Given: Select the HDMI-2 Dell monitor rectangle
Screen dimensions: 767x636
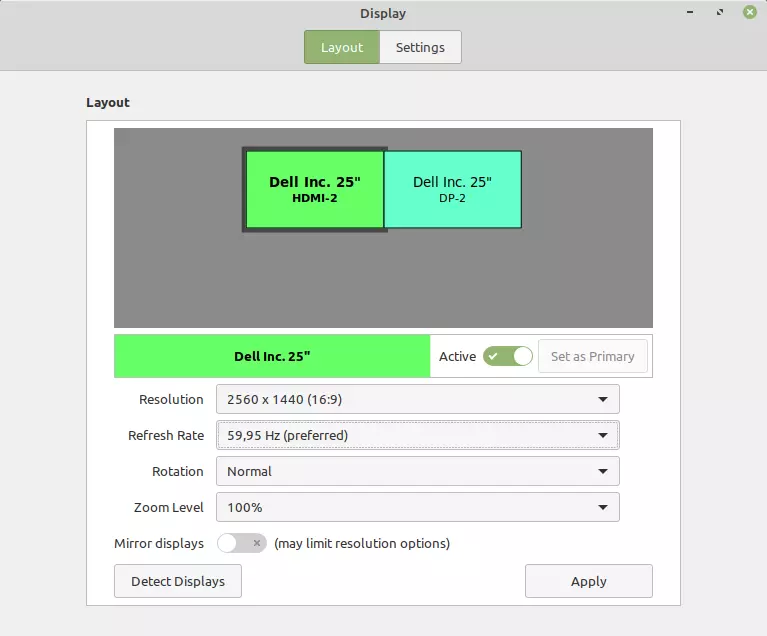Looking at the screenshot, I should coord(315,189).
